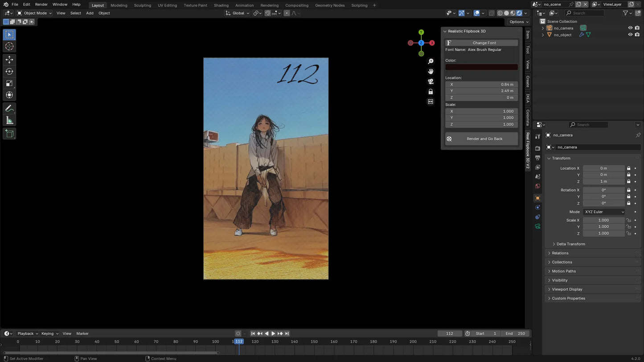Toggle the Location X lock

pyautogui.click(x=628, y=168)
